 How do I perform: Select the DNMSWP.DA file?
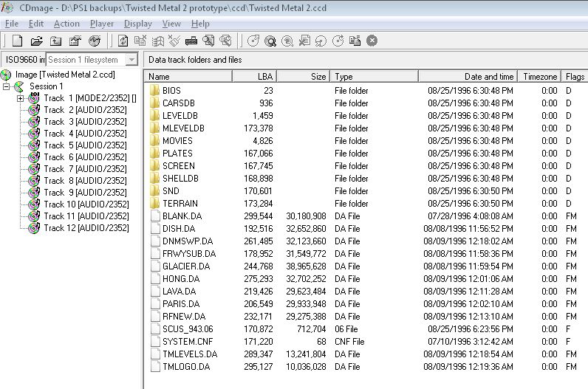(x=366, y=241)
